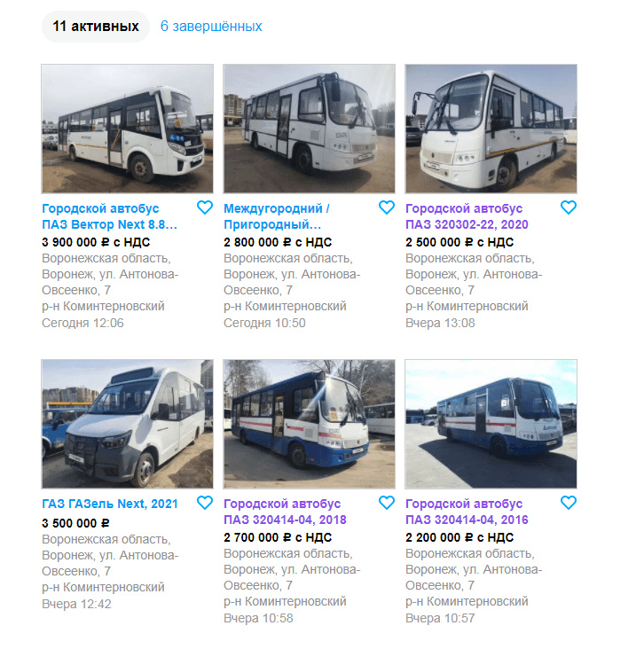
Task: Favorite the ПАЗ 320414-04, 2016 listing
Action: (569, 503)
